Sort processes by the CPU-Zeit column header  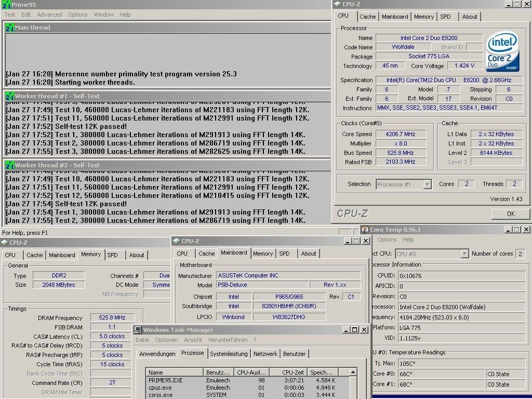pos(288,372)
